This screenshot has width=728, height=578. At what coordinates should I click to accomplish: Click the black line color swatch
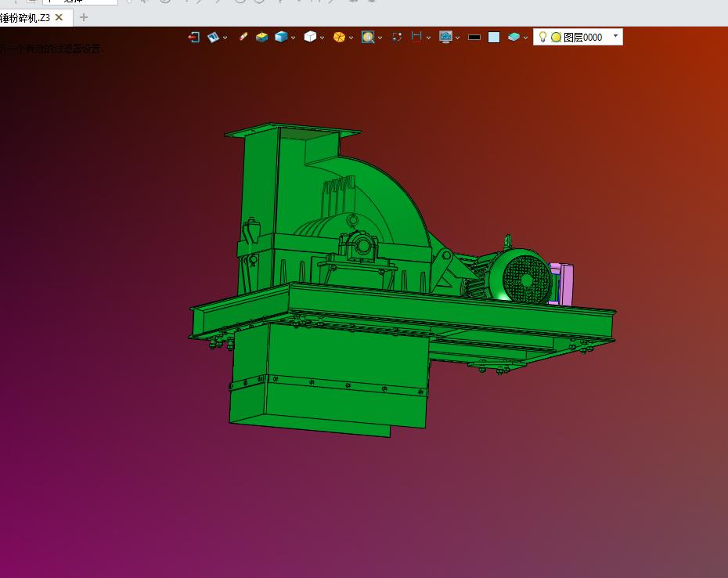click(x=474, y=37)
